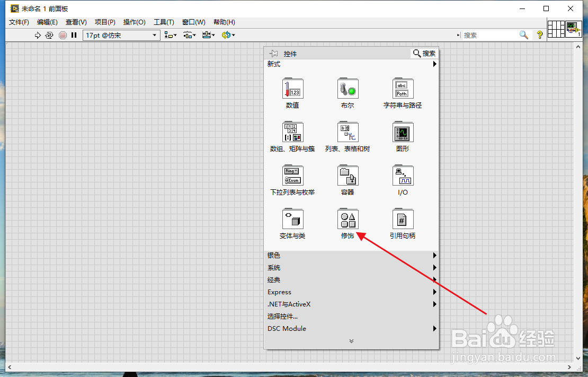
Task: Click the Run arrow button
Action: click(38, 36)
